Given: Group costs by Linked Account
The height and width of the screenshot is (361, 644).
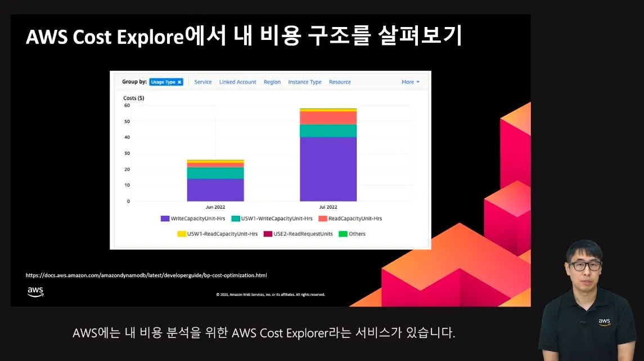Looking at the screenshot, I should 237,82.
